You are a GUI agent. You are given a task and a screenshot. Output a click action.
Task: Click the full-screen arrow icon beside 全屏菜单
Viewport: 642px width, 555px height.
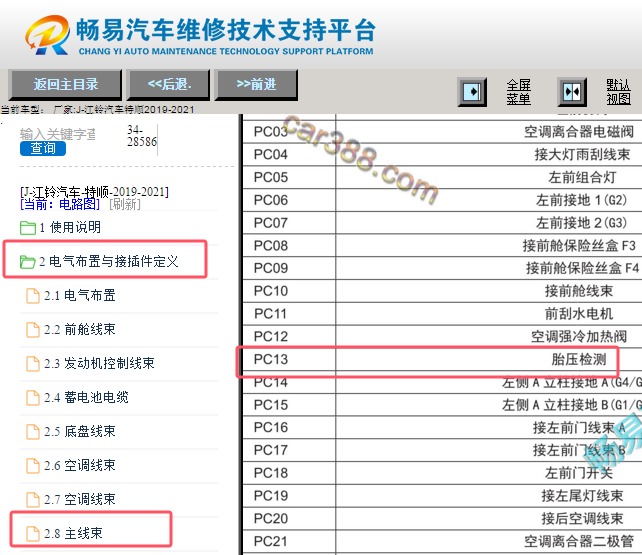coord(472,92)
